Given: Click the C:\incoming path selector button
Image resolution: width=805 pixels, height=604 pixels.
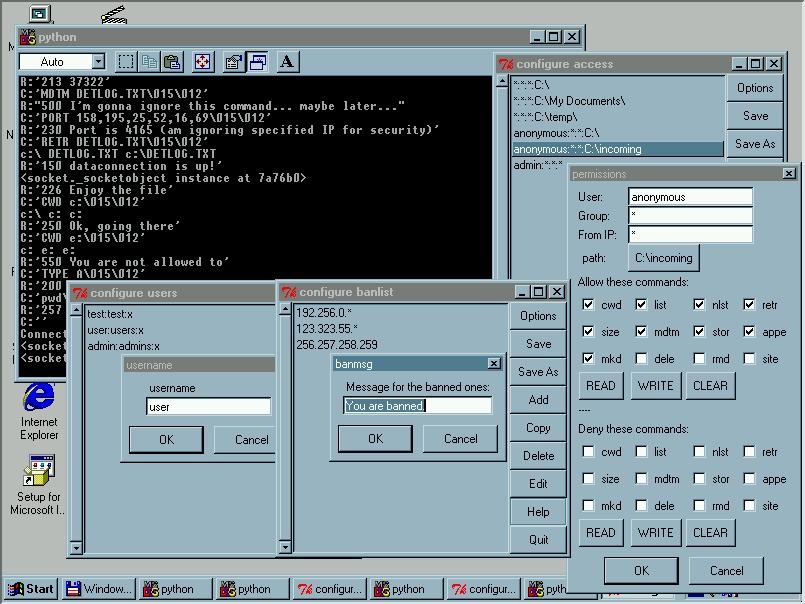Looking at the screenshot, I should tap(664, 258).
